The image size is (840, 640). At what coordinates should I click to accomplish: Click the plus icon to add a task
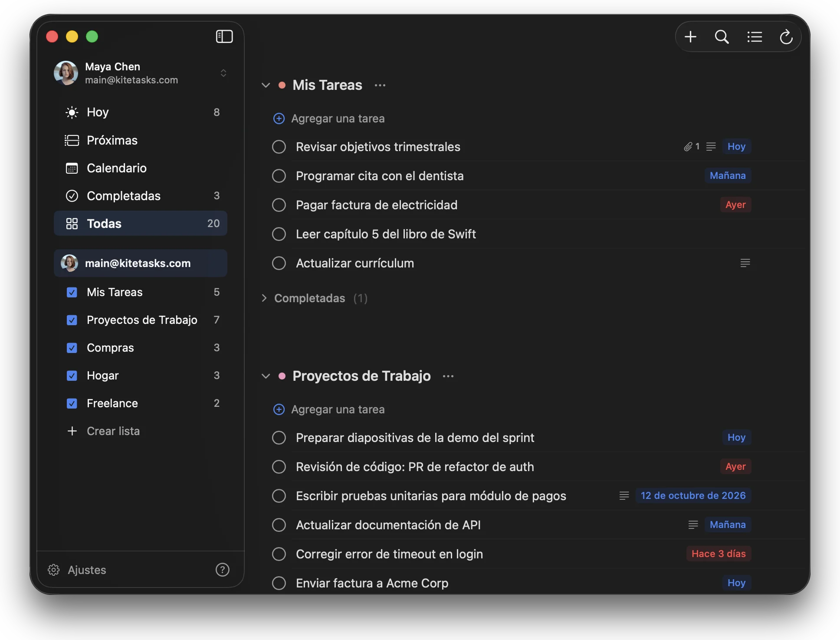(690, 37)
